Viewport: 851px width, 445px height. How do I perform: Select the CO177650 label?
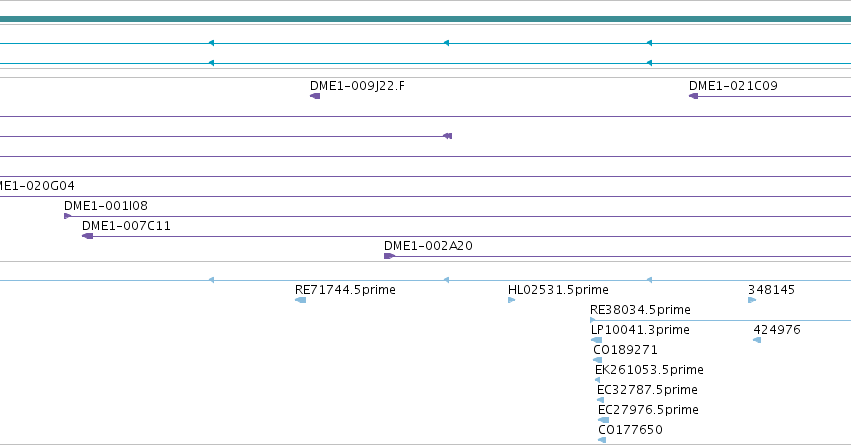point(630,430)
